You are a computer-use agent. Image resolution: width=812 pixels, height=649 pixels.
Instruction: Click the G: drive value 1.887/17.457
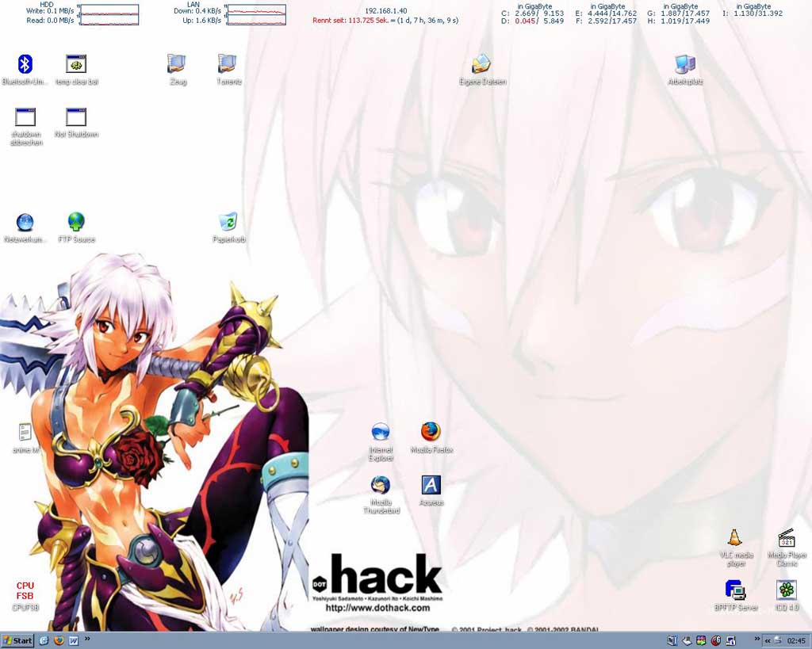pos(685,13)
